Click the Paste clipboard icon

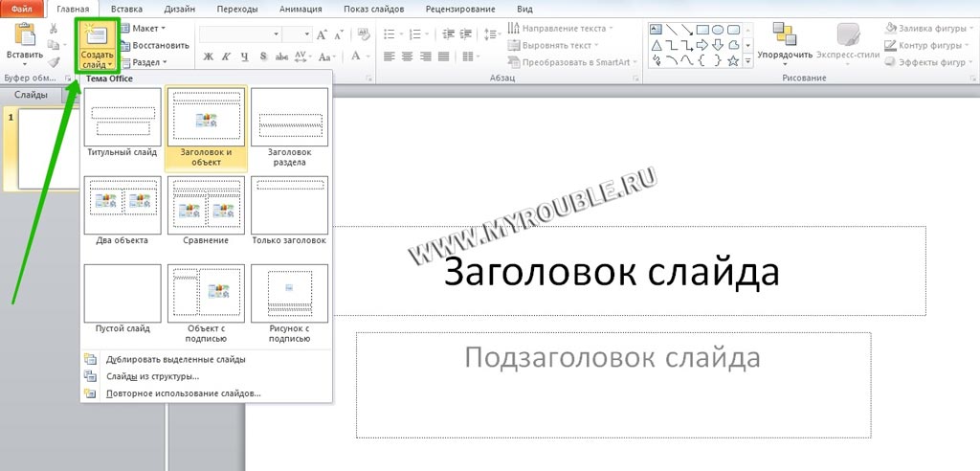25,36
